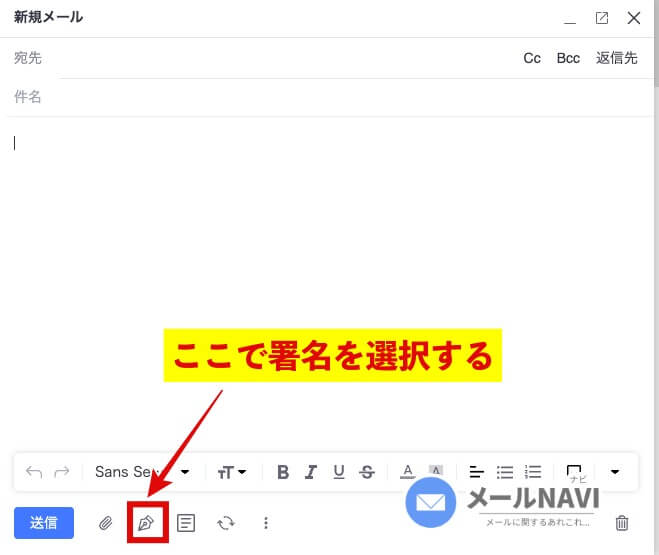The height and width of the screenshot is (555, 659).
Task: Toggle strikethrough formatting
Action: 367,472
